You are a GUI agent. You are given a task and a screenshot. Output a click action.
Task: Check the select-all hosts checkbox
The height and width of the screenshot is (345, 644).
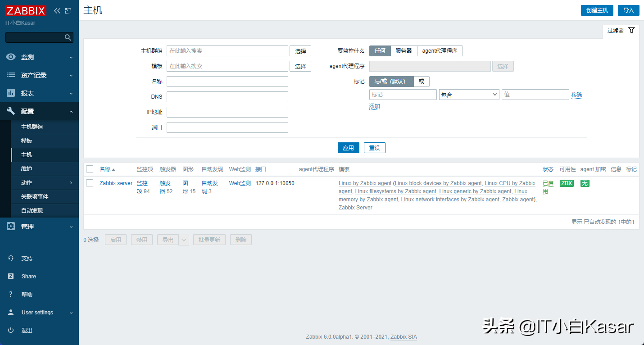tap(89, 169)
